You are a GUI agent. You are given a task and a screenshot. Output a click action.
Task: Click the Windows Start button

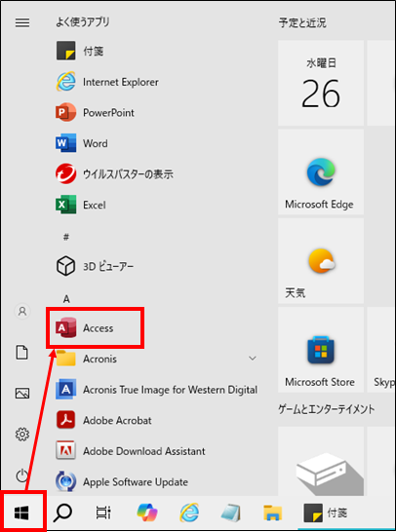click(x=22, y=512)
